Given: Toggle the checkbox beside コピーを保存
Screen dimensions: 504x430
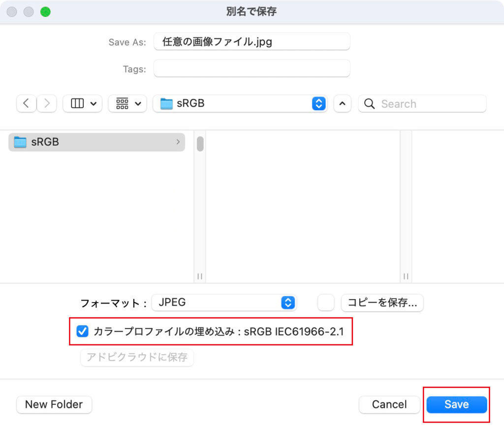Looking at the screenshot, I should point(326,303).
